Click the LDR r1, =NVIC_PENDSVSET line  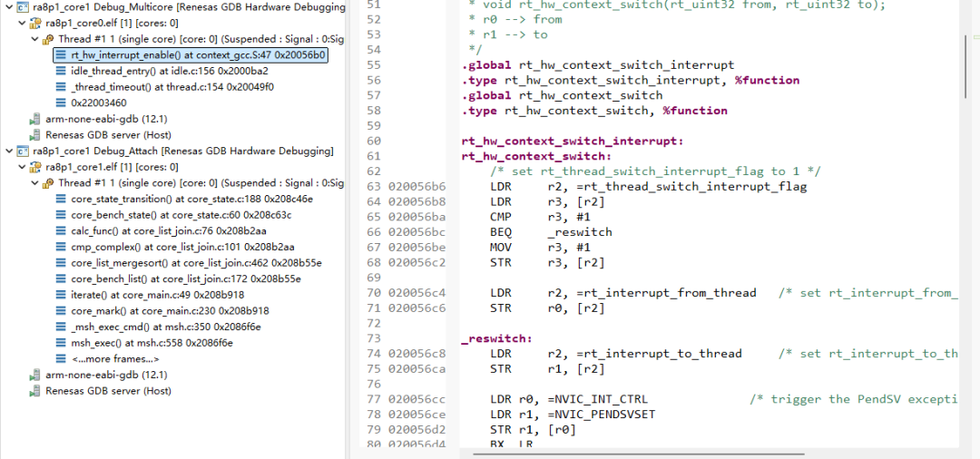pos(573,414)
